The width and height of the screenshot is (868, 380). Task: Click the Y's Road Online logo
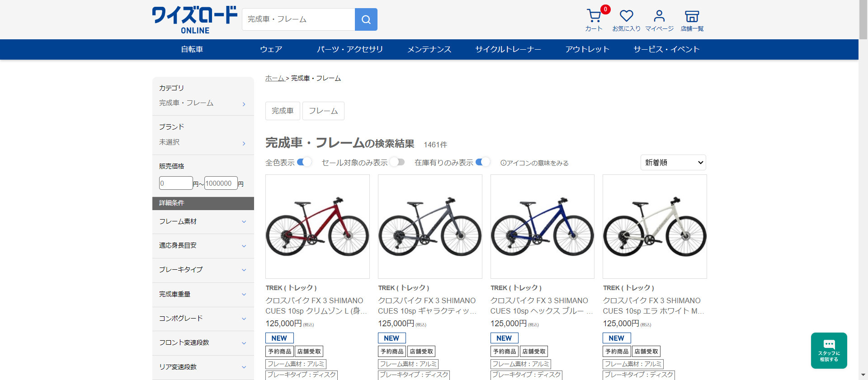194,20
